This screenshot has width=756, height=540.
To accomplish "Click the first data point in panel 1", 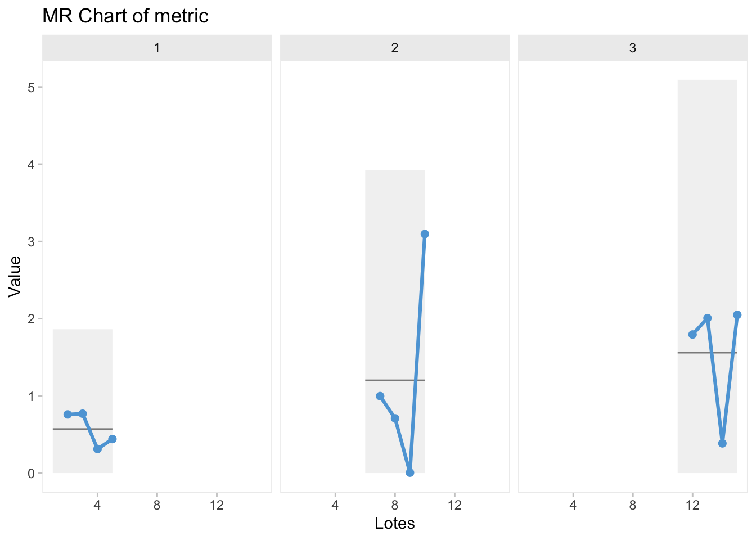I will pyautogui.click(x=67, y=415).
